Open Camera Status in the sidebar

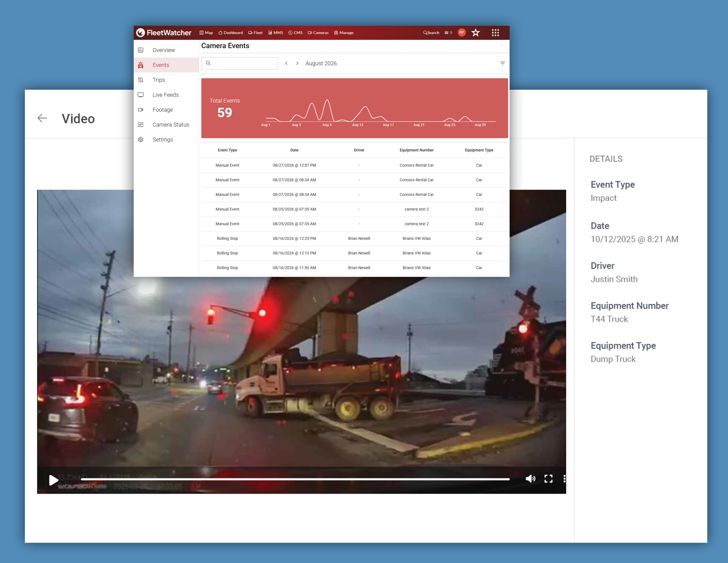tap(166, 125)
